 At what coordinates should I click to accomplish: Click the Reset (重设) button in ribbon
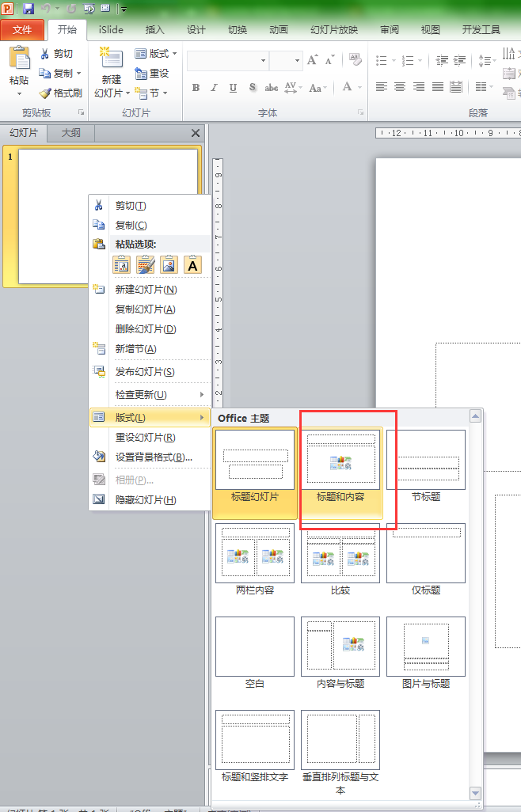(x=152, y=74)
